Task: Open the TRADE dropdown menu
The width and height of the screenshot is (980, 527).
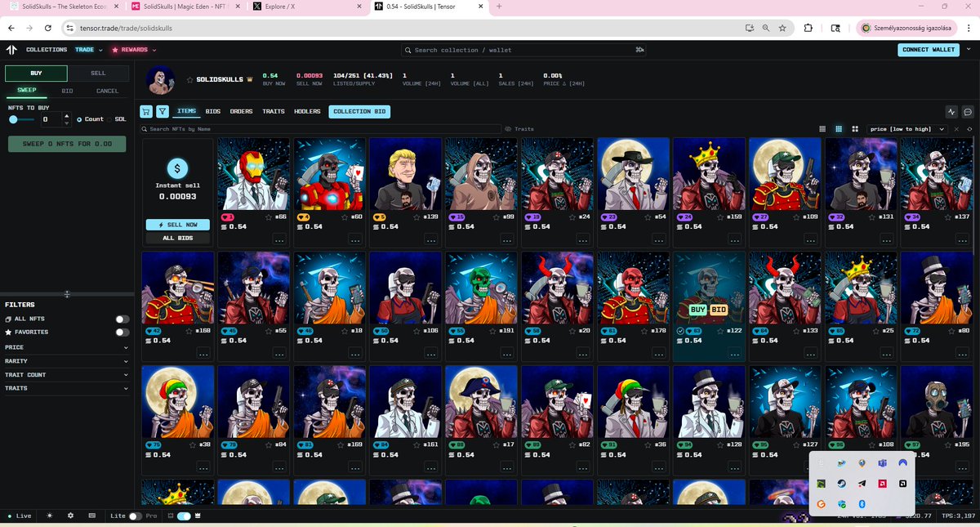Action: click(x=88, y=50)
